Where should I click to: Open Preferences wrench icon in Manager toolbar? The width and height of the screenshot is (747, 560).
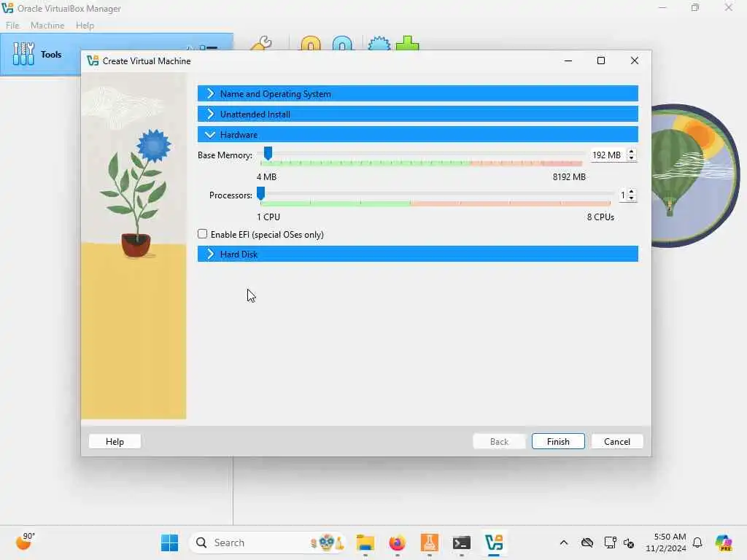pyautogui.click(x=261, y=44)
